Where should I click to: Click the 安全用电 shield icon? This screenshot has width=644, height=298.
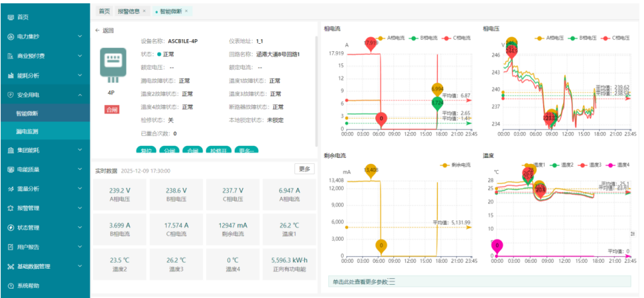click(x=10, y=95)
